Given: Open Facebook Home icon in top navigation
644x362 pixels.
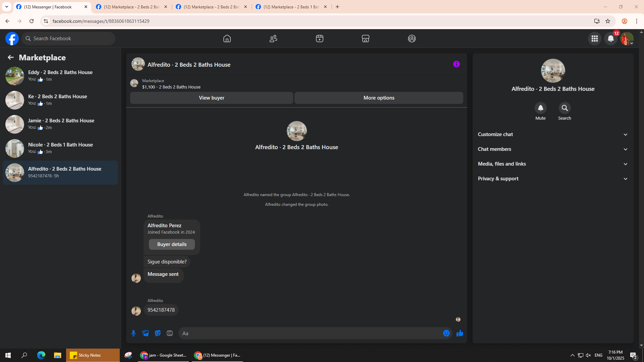Looking at the screenshot, I should (x=227, y=39).
